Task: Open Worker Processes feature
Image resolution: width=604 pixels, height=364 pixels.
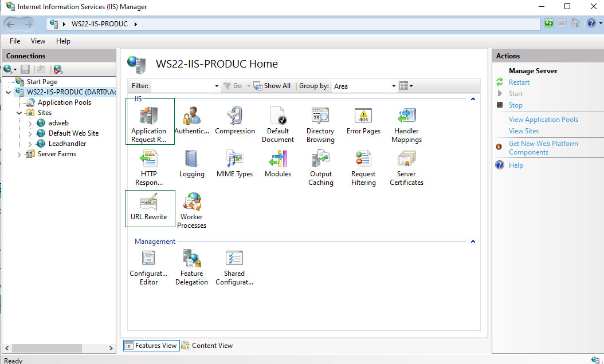Action: click(191, 211)
